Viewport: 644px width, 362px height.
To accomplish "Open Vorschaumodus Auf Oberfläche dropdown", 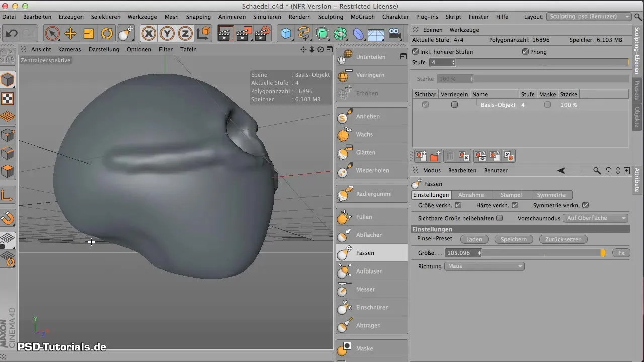I will pos(596,218).
